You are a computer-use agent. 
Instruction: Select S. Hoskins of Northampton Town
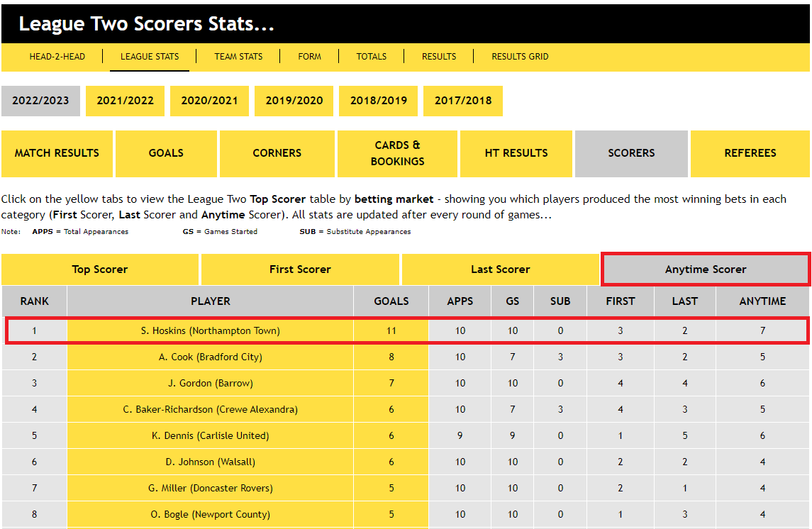pos(210,330)
